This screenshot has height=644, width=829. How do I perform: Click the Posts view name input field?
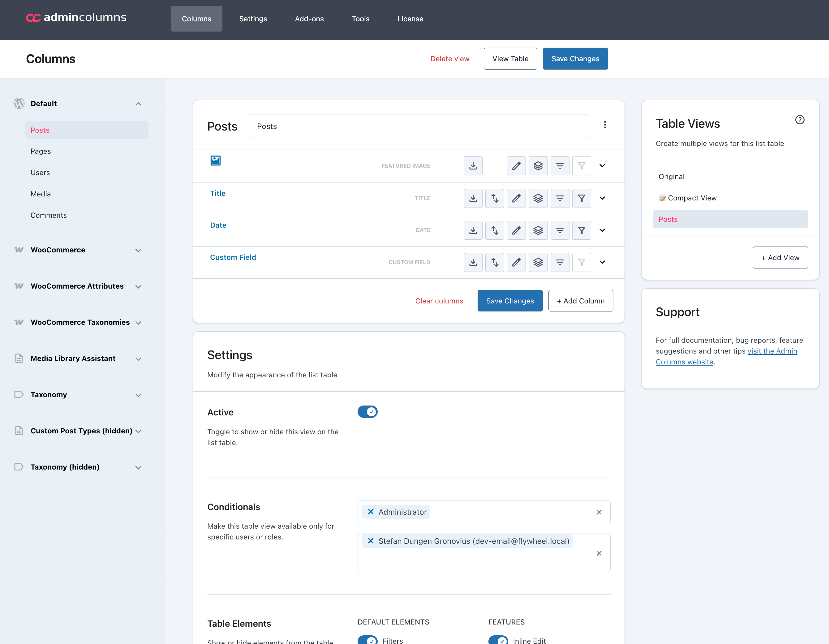tap(418, 126)
